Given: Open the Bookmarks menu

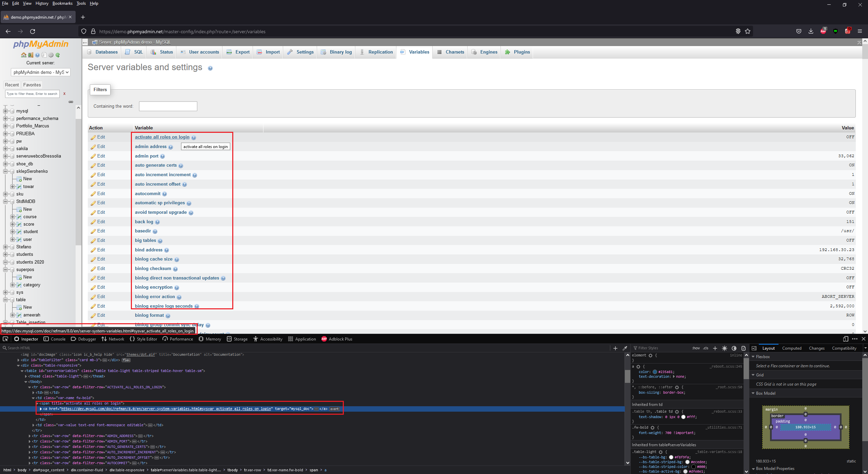Looking at the screenshot, I should click(x=62, y=3).
